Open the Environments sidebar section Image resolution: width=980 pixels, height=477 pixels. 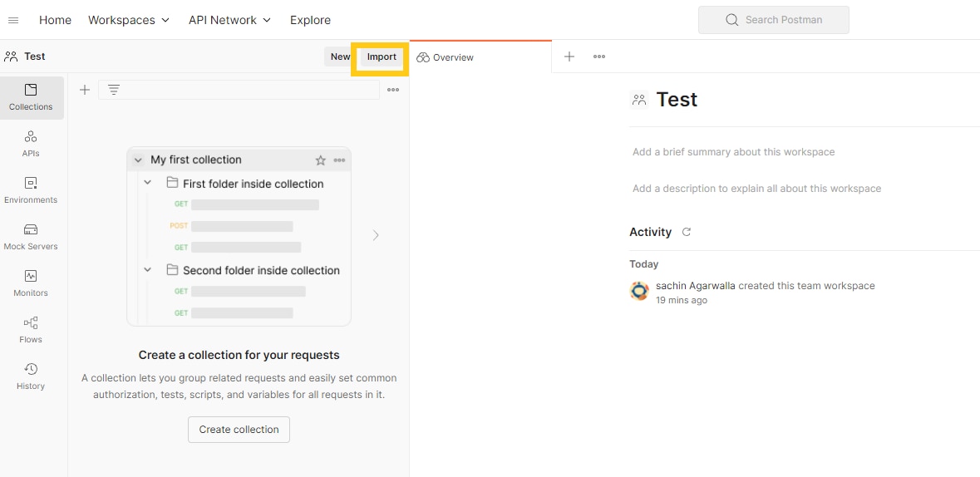(31, 190)
